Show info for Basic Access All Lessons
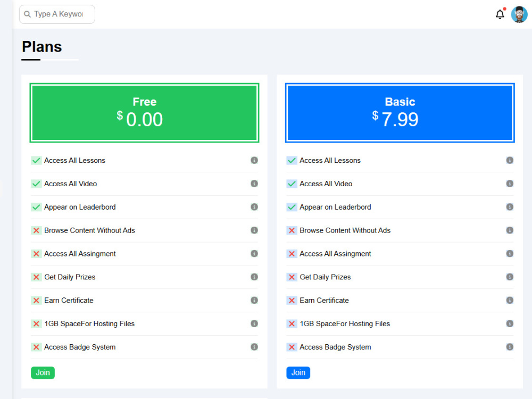 [510, 160]
